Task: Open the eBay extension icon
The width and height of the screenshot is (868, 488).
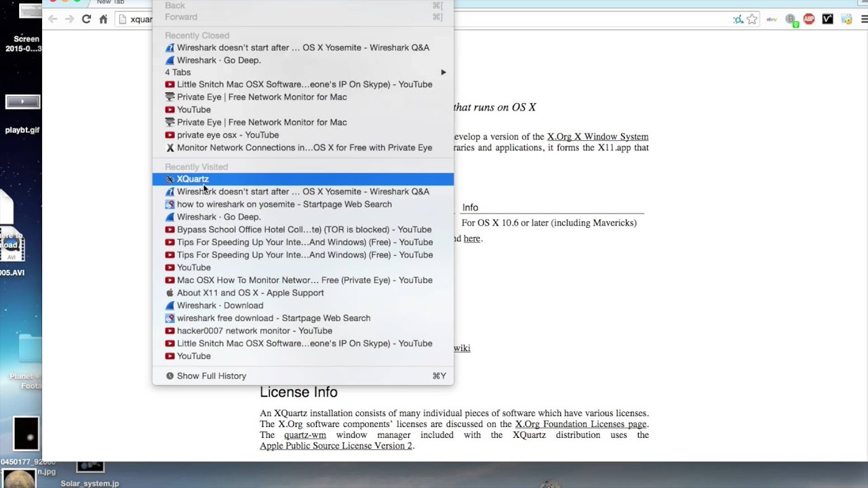Action: (x=772, y=19)
